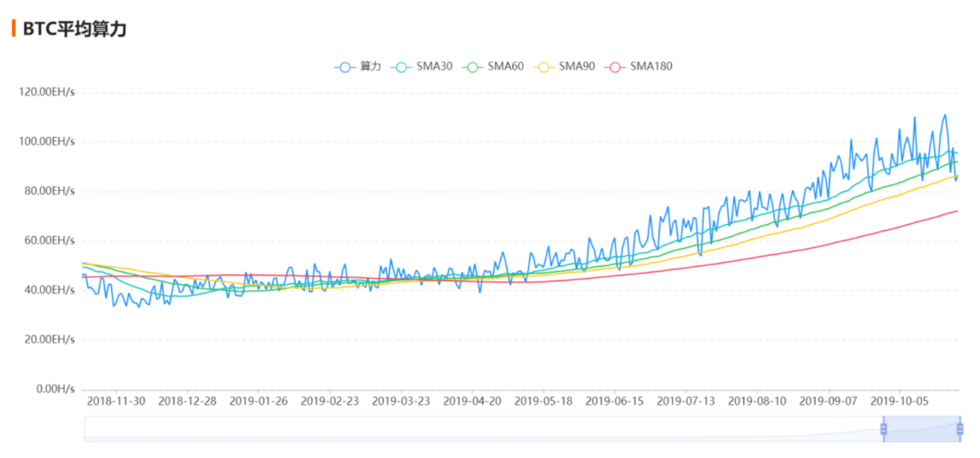The width and height of the screenshot is (980, 458).
Task: Click the SMA30 legend circle icon
Action: pos(401,67)
